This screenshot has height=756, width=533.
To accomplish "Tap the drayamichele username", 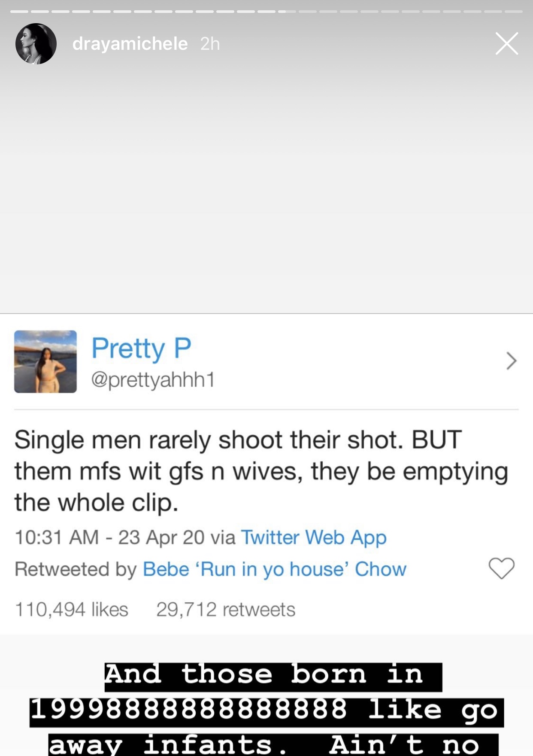I will pos(130,44).
